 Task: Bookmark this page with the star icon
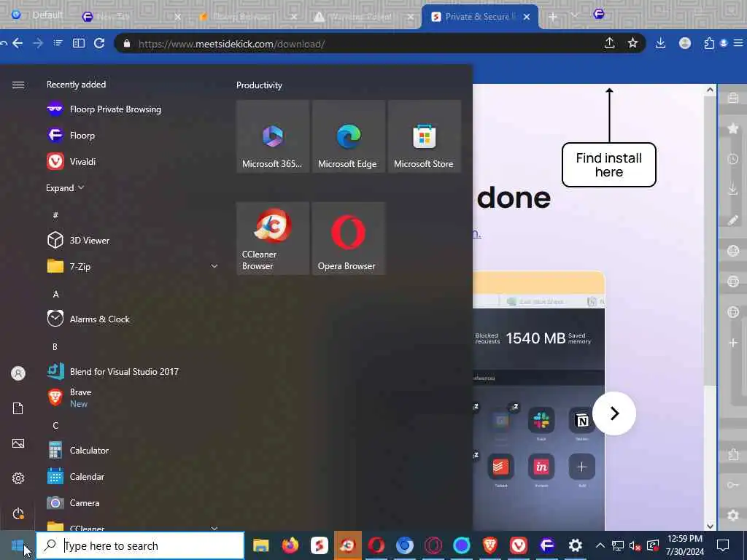coord(632,43)
